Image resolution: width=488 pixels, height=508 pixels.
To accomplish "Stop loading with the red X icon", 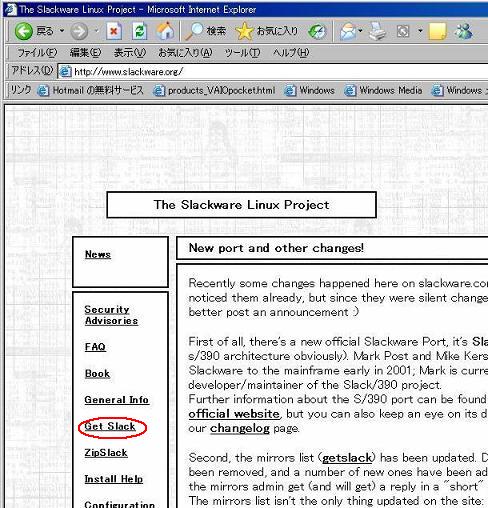I will click(x=114, y=31).
